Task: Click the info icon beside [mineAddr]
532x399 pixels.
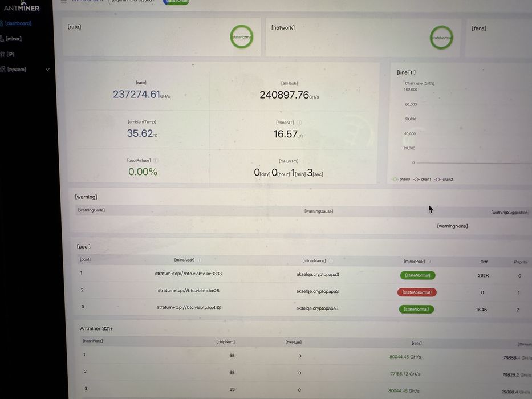Action: click(x=200, y=260)
